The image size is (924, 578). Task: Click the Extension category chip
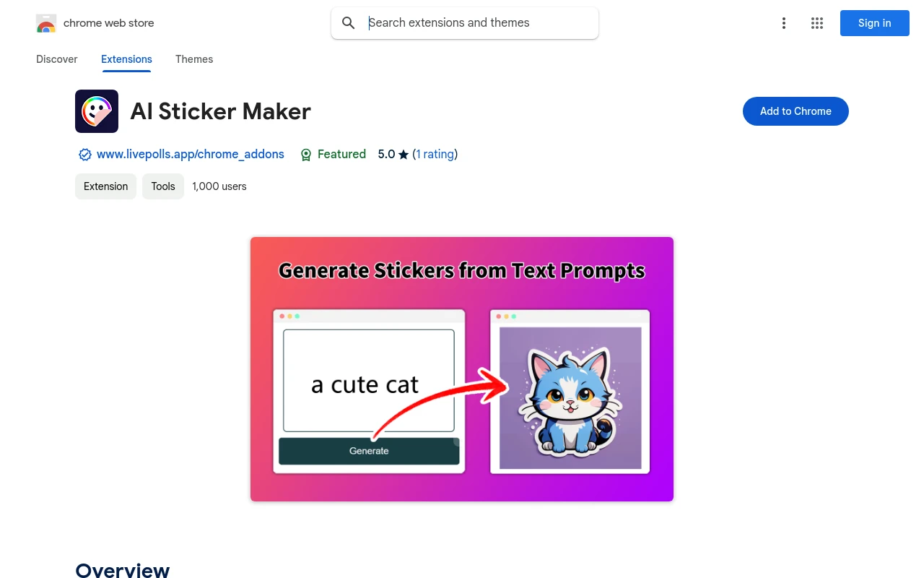tap(105, 186)
